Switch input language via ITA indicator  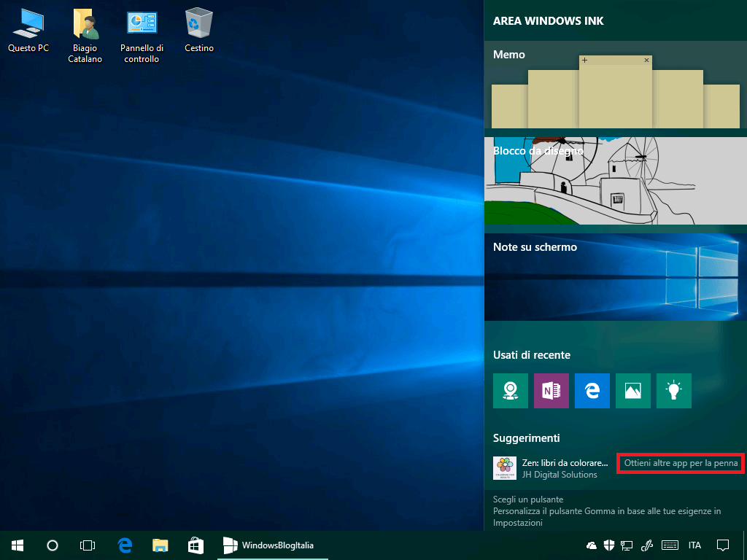(696, 545)
